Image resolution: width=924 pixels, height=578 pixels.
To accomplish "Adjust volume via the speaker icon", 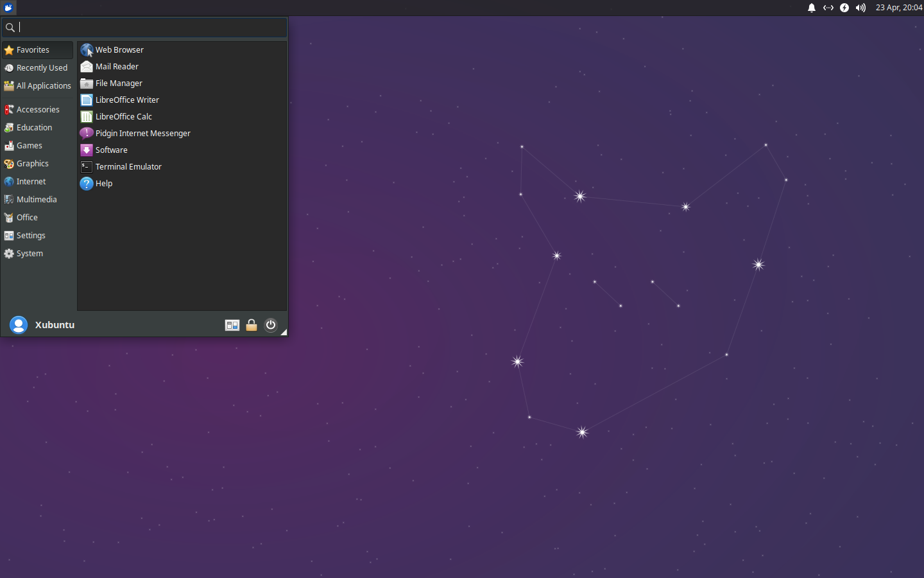I will [x=860, y=8].
